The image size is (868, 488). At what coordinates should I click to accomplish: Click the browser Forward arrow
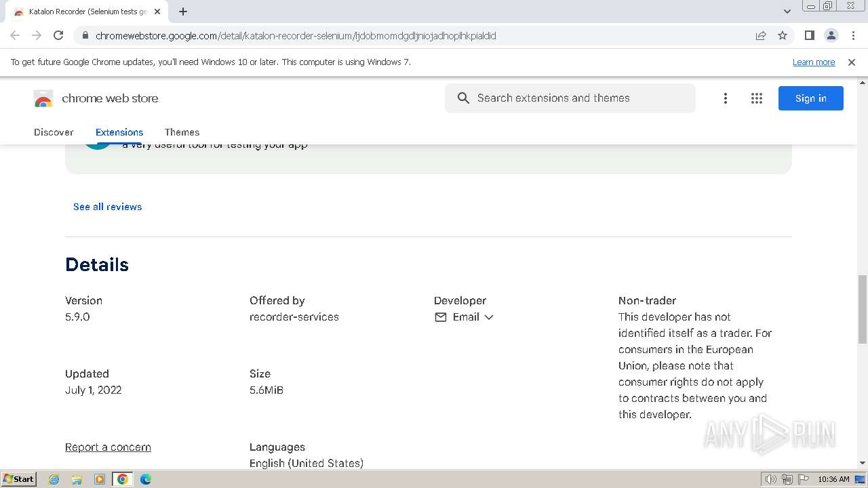[37, 35]
